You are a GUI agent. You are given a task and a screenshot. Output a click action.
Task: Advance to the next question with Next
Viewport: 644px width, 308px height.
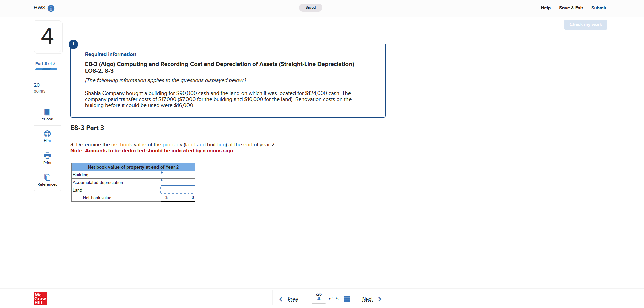367,299
